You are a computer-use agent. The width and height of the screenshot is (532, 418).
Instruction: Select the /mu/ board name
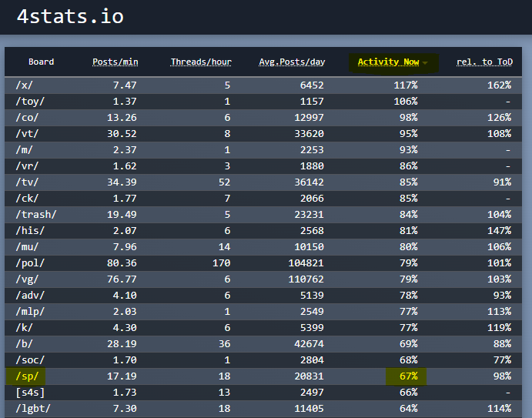[x=27, y=247]
